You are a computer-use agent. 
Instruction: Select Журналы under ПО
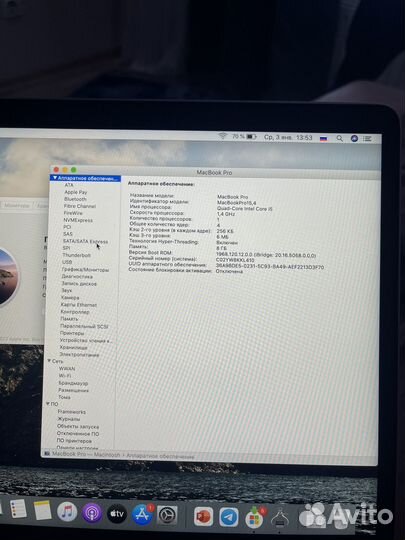(x=69, y=419)
